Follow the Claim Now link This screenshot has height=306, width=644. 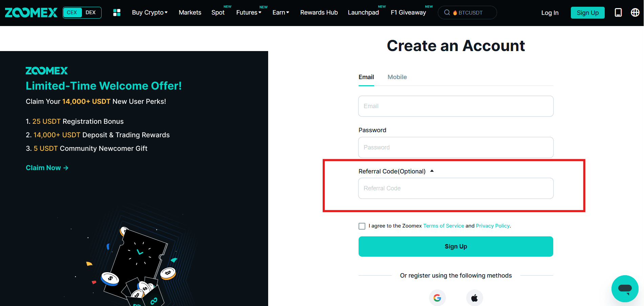(x=47, y=168)
